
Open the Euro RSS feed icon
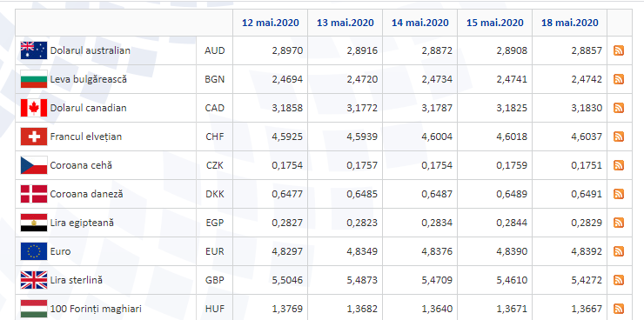[x=619, y=251]
